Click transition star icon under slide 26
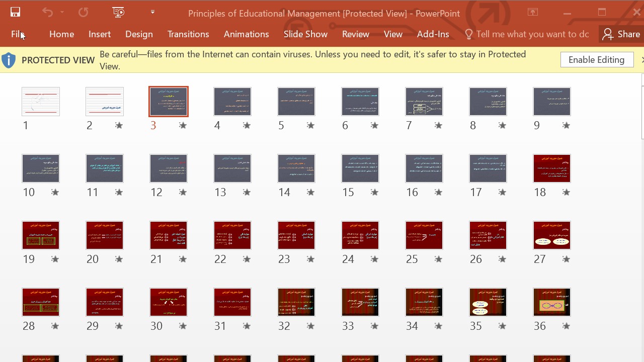Screen dimensions: 644x362 pos(502,259)
